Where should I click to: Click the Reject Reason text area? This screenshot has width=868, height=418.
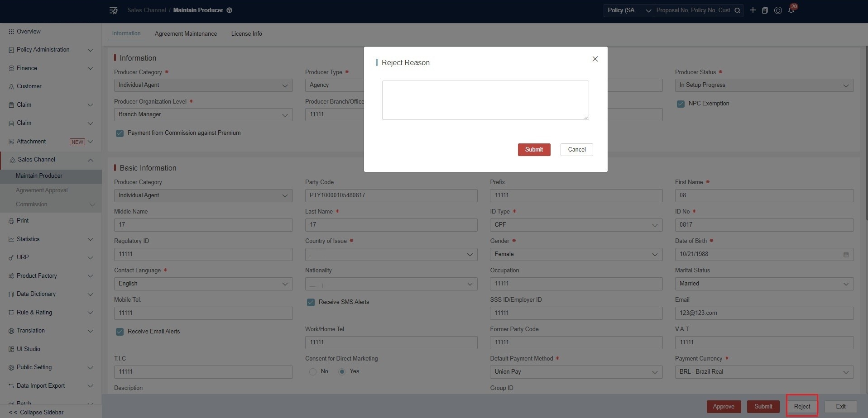tap(485, 100)
